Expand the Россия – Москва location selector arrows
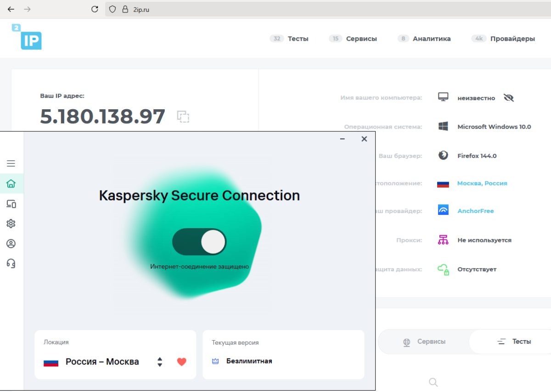This screenshot has height=392, width=551. pyautogui.click(x=160, y=362)
